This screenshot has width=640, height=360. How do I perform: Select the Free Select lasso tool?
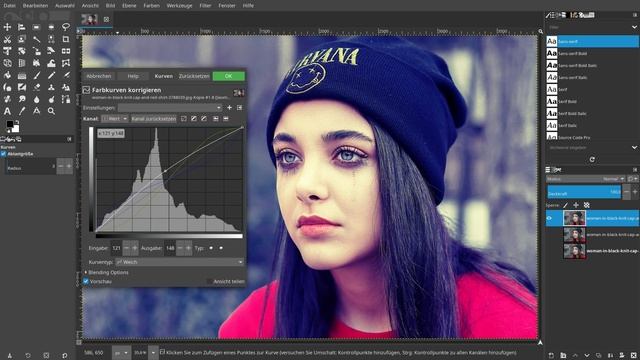pyautogui.click(x=66, y=27)
